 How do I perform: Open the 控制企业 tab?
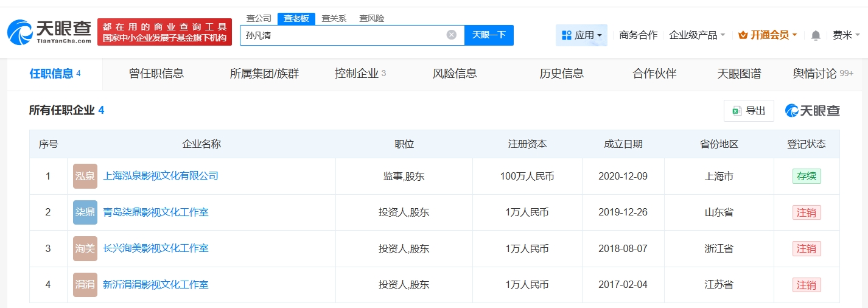tap(360, 74)
